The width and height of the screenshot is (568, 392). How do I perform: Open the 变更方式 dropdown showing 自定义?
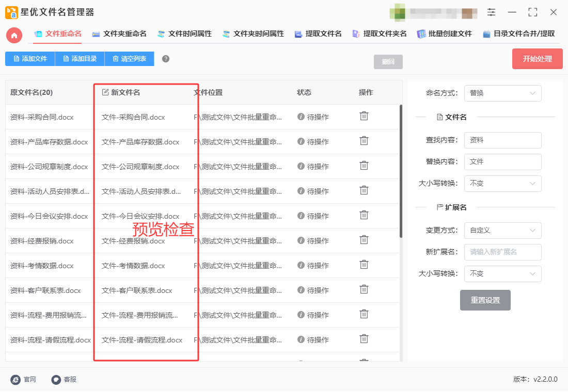click(502, 231)
